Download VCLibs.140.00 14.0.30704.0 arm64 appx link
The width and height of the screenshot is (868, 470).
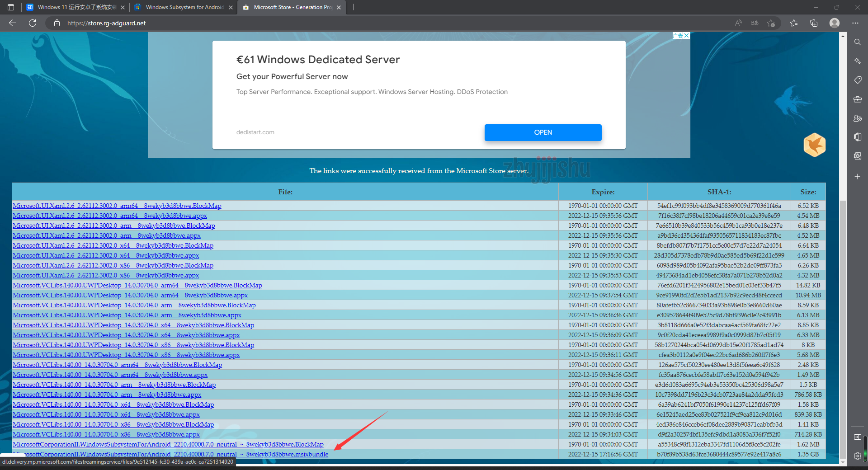110,375
